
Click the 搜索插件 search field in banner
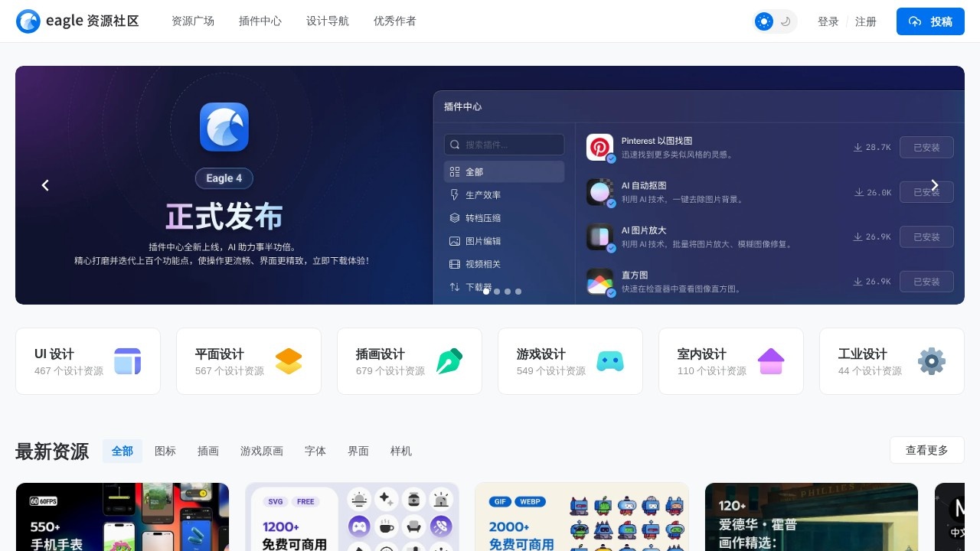click(x=504, y=145)
